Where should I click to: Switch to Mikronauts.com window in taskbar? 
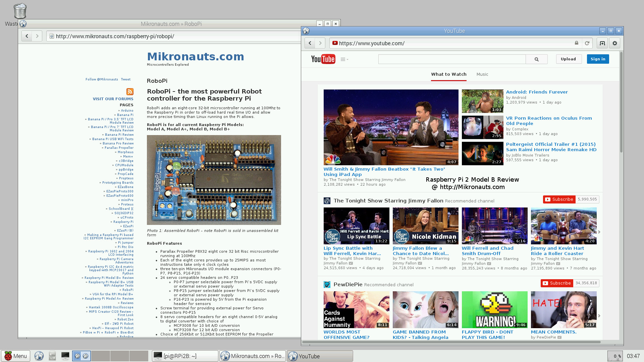pos(253,356)
